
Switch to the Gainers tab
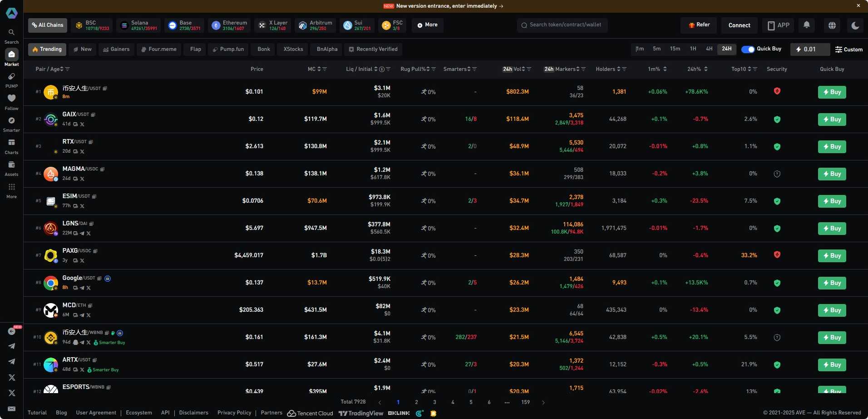116,49
